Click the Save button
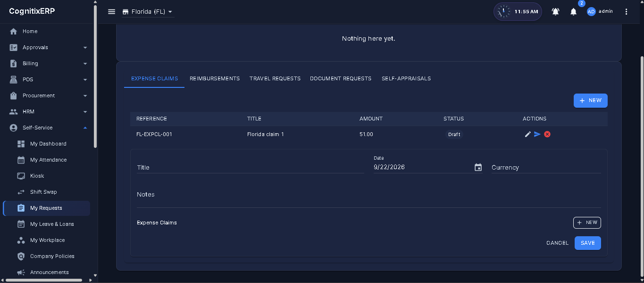The width and height of the screenshot is (644, 283). pyautogui.click(x=587, y=243)
